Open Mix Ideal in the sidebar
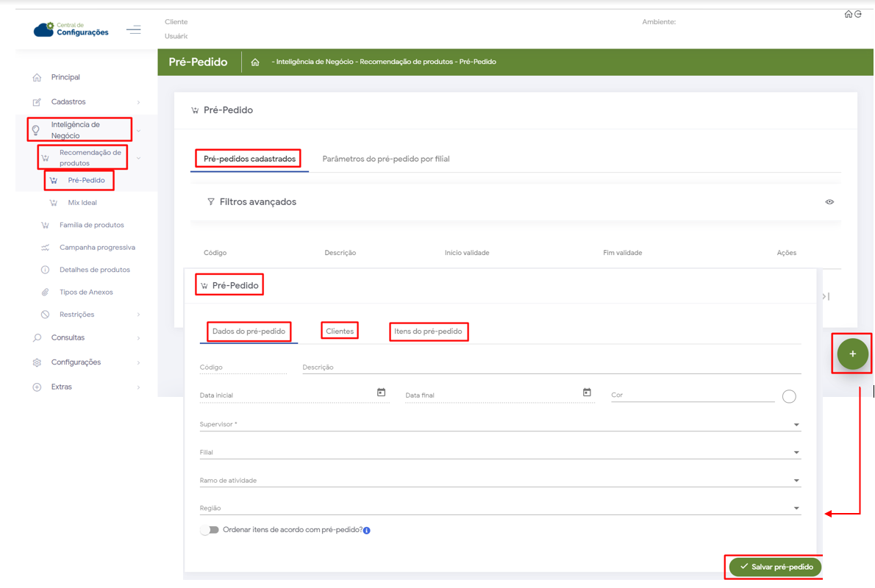This screenshot has height=588, width=875. (82, 203)
